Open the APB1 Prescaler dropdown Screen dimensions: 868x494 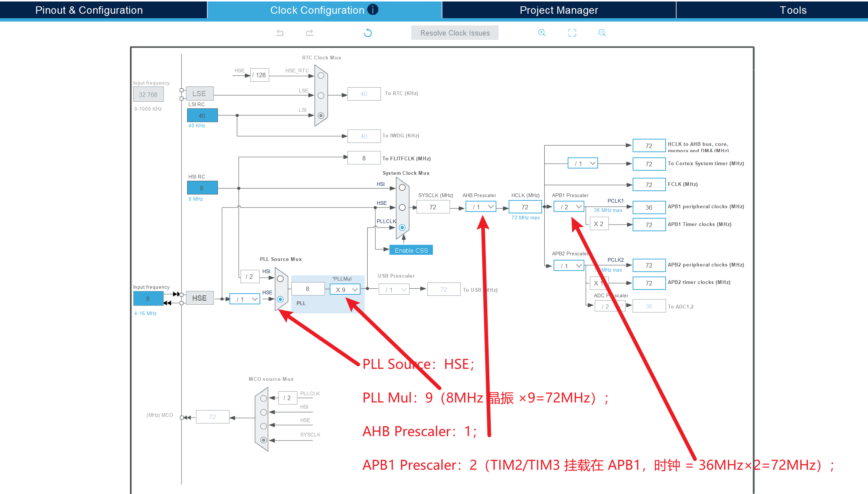point(569,207)
